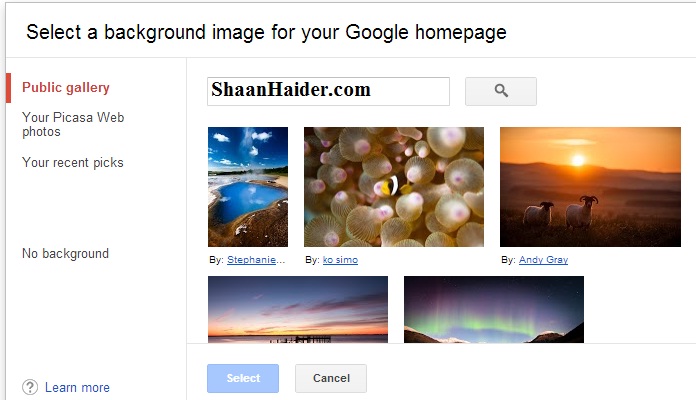Select the blue hot spring photo thumbnail

(248, 187)
